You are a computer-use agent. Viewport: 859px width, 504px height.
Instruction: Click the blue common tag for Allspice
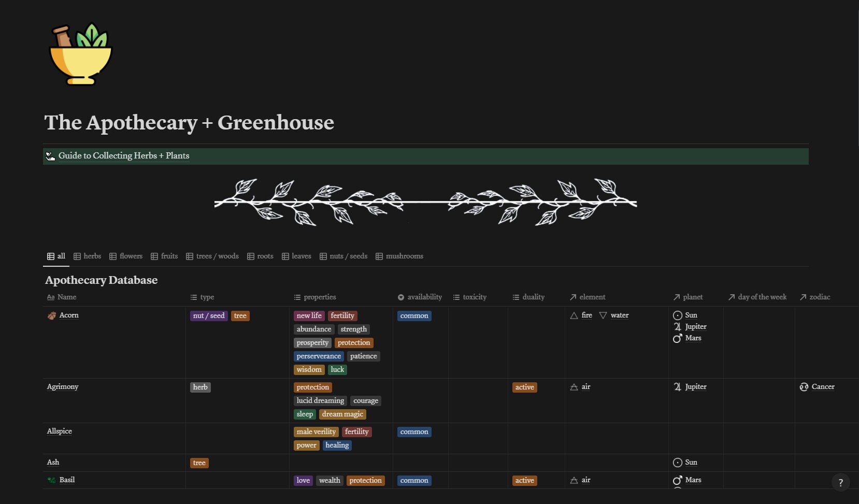(414, 431)
